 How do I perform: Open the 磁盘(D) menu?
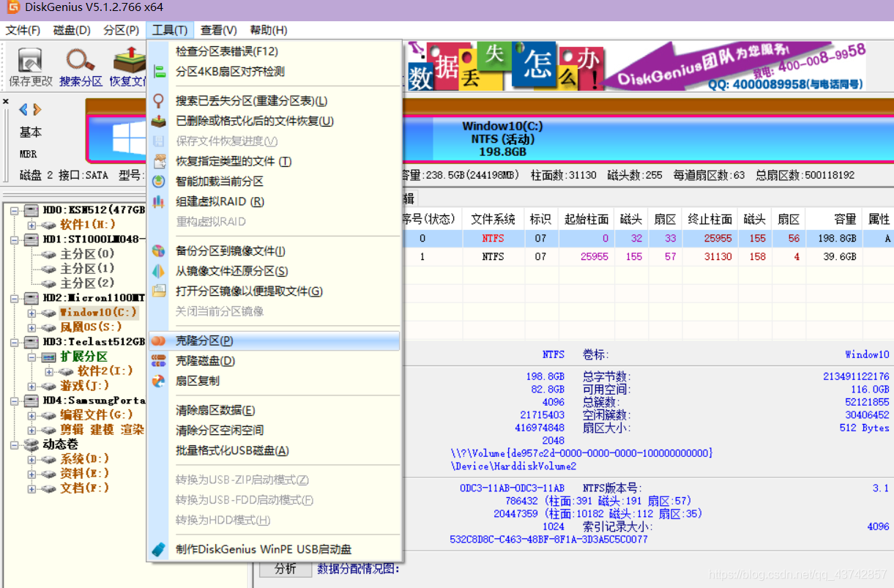[x=72, y=30]
